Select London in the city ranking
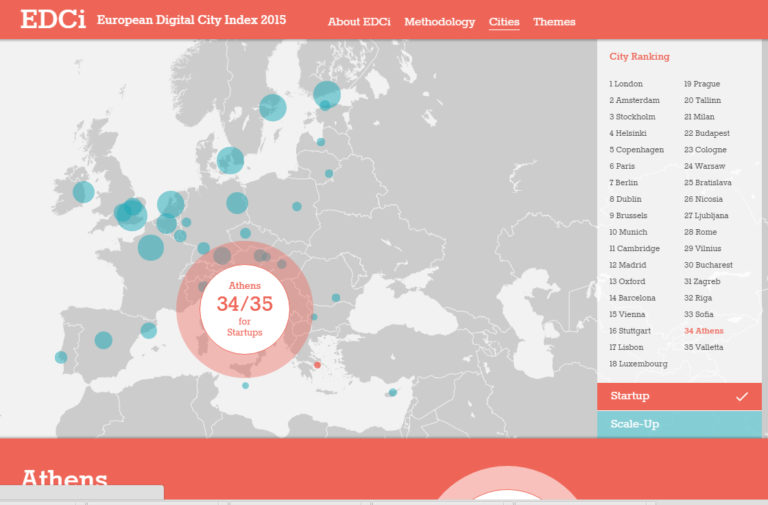The image size is (768, 505). pyautogui.click(x=628, y=84)
